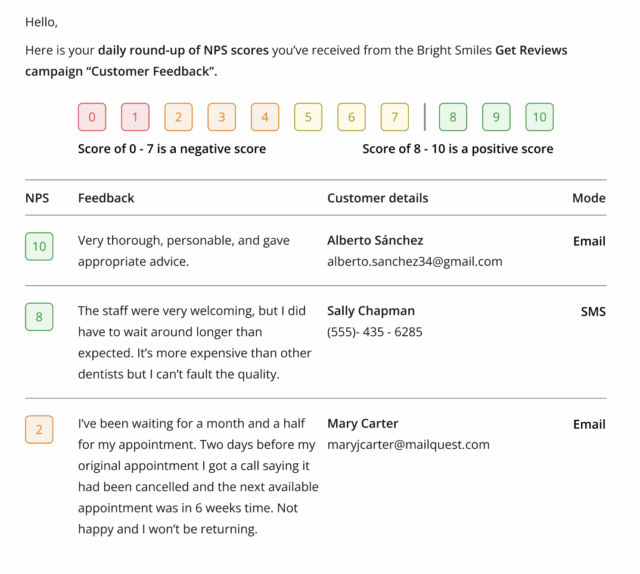Click the NPS 8 badge beside Sally's feedback
640x574 pixels.
pyautogui.click(x=39, y=317)
